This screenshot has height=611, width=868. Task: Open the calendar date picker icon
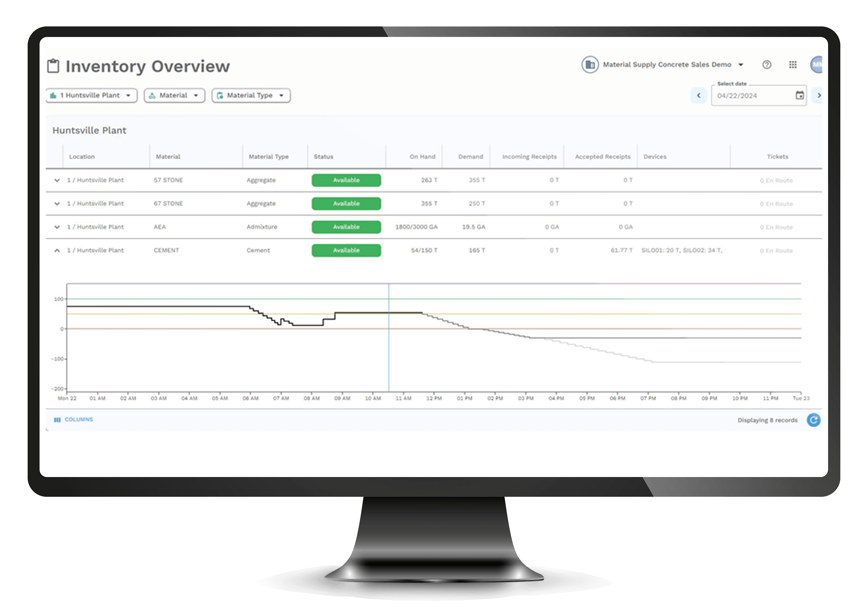pyautogui.click(x=799, y=95)
